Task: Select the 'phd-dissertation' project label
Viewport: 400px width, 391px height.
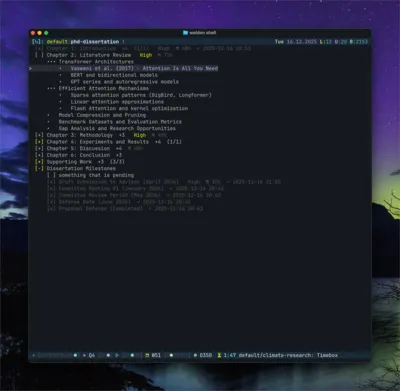Action: click(95, 42)
